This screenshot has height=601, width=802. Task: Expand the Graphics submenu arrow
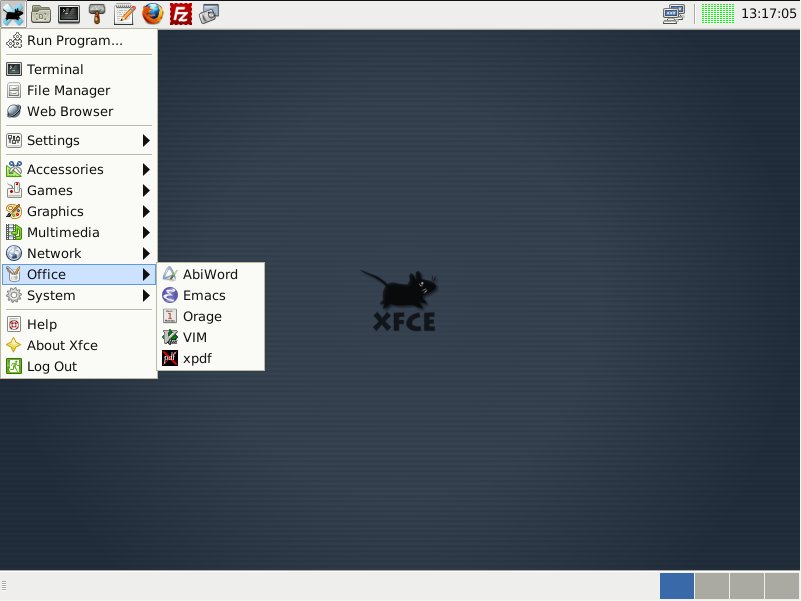point(146,211)
